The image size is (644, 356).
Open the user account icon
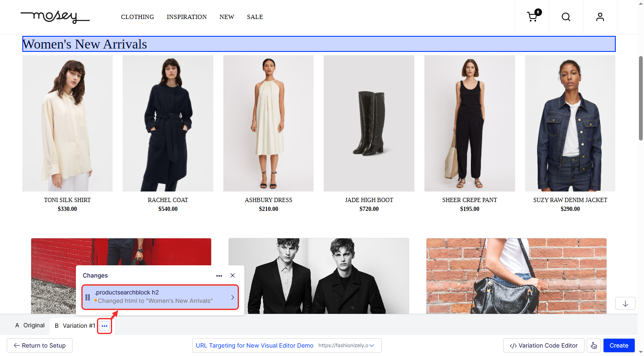(600, 17)
